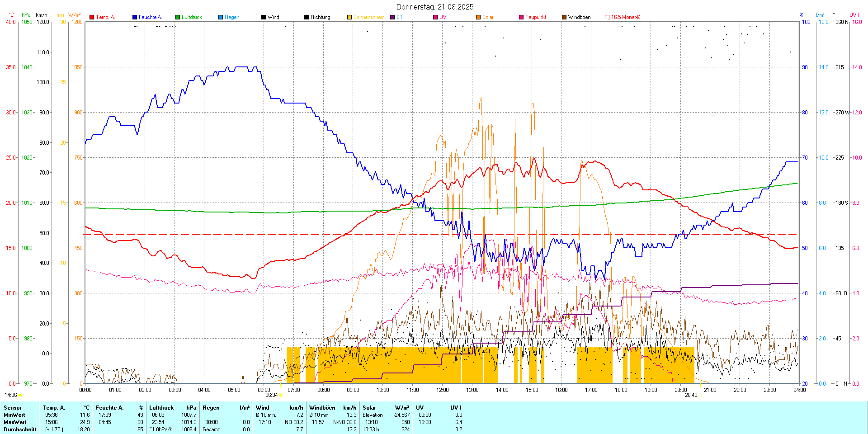Click the orange Solar legend label
This screenshot has height=434, width=868.
(x=488, y=17)
